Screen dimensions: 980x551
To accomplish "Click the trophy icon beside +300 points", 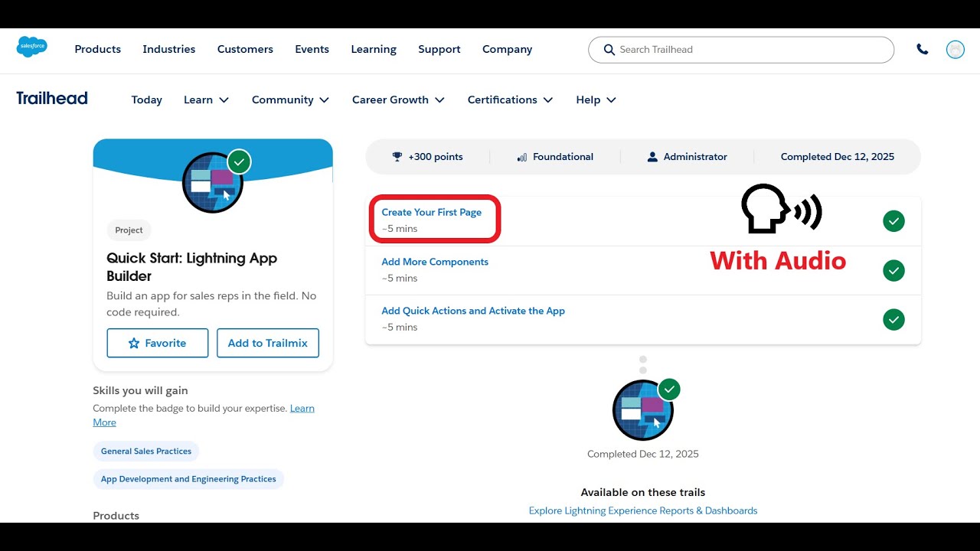I will click(x=397, y=156).
